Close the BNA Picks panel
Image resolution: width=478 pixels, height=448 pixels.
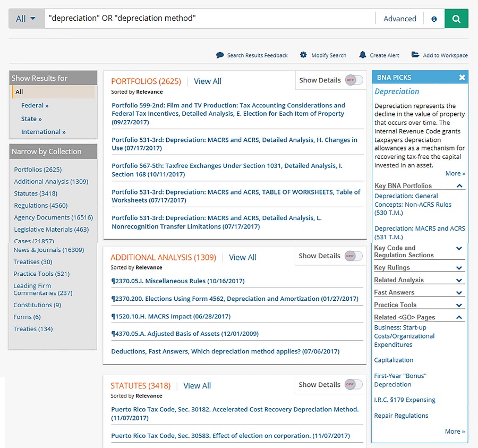click(x=462, y=78)
